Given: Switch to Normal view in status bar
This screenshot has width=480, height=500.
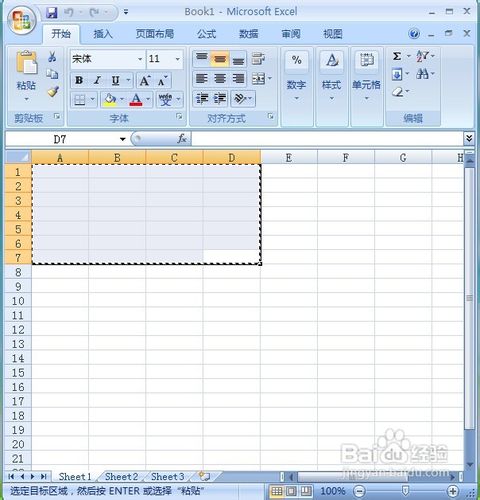Looking at the screenshot, I should [x=277, y=491].
